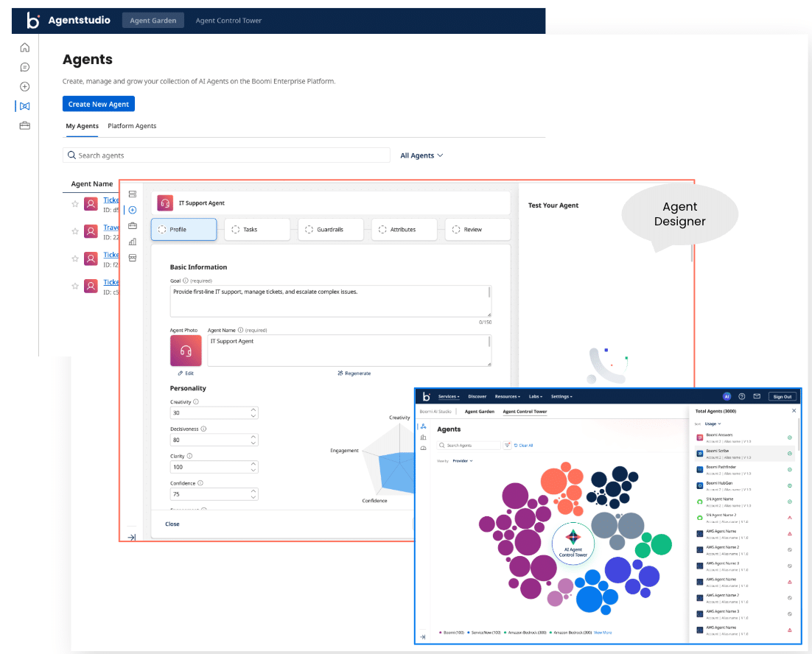Screen dimensions: 812x654
Task: Go to the Guardrails step
Action: click(330, 229)
